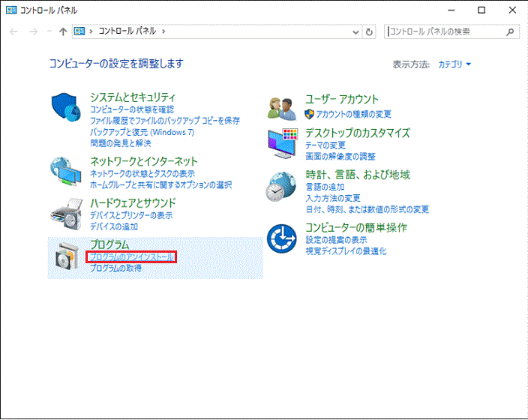
Task: Click アカウントの種類の変更 link
Action: point(353,114)
